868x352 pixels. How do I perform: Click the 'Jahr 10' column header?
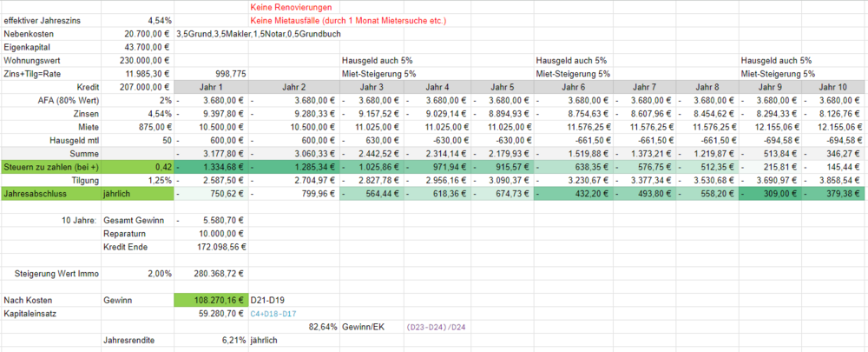tap(833, 87)
